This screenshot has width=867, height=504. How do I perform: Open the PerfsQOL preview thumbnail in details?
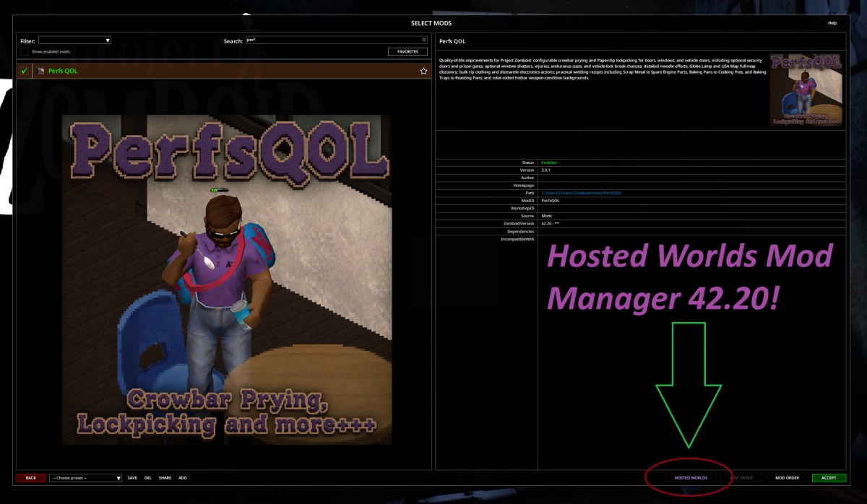807,90
